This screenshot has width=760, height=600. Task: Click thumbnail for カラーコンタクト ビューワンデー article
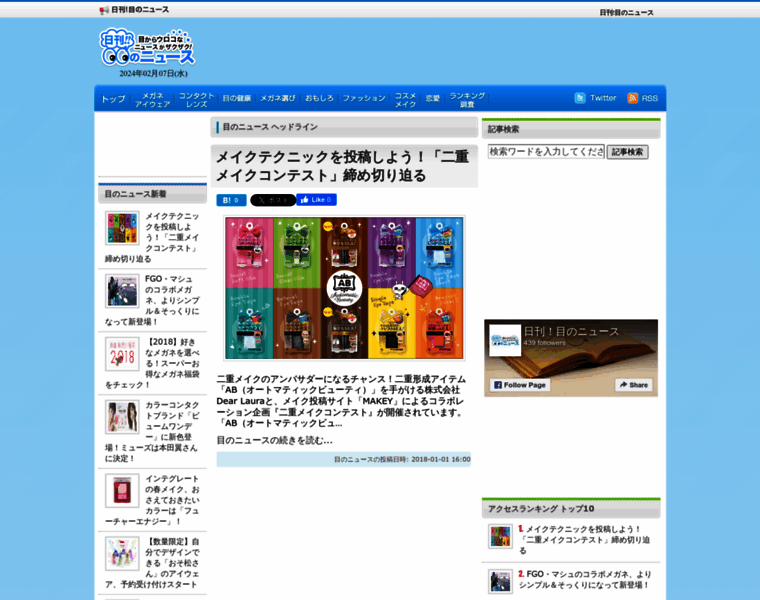[x=122, y=417]
